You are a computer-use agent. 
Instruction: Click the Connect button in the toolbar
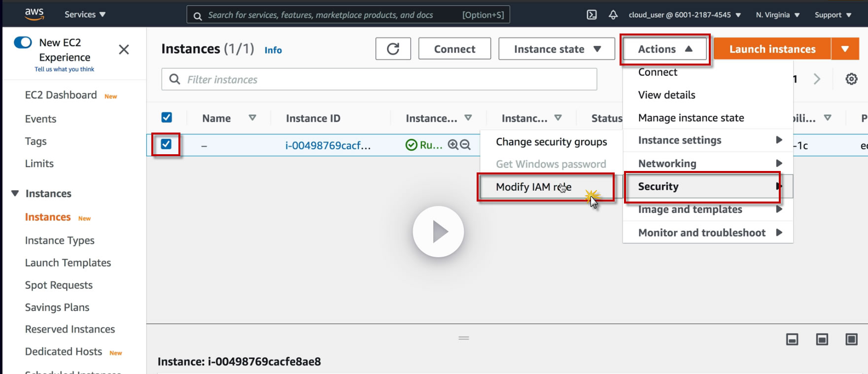point(454,49)
